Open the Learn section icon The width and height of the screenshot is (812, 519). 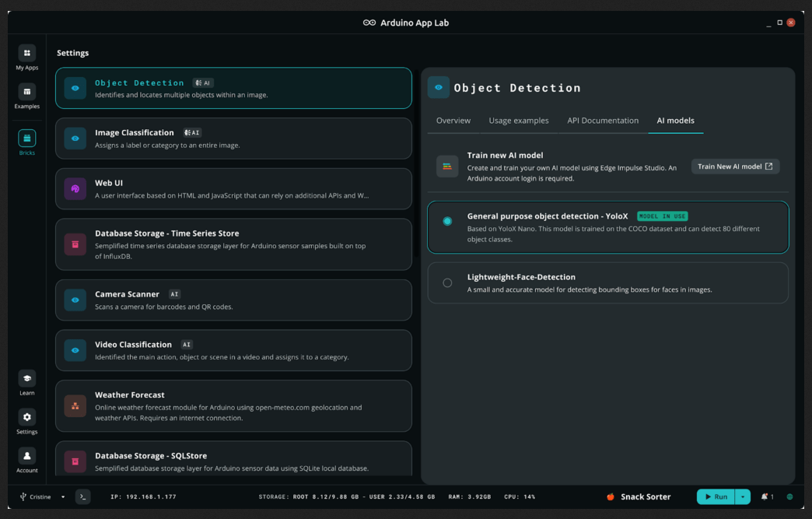26,379
